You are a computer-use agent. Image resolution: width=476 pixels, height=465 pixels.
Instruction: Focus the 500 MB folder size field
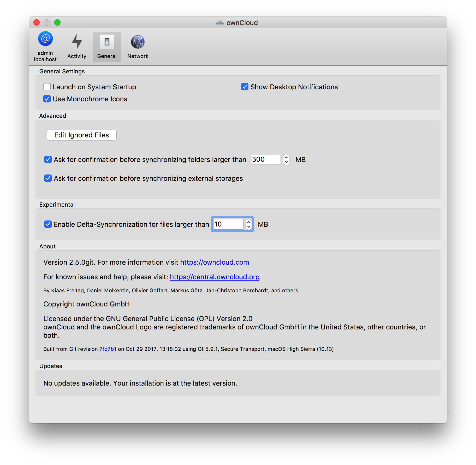click(x=266, y=159)
